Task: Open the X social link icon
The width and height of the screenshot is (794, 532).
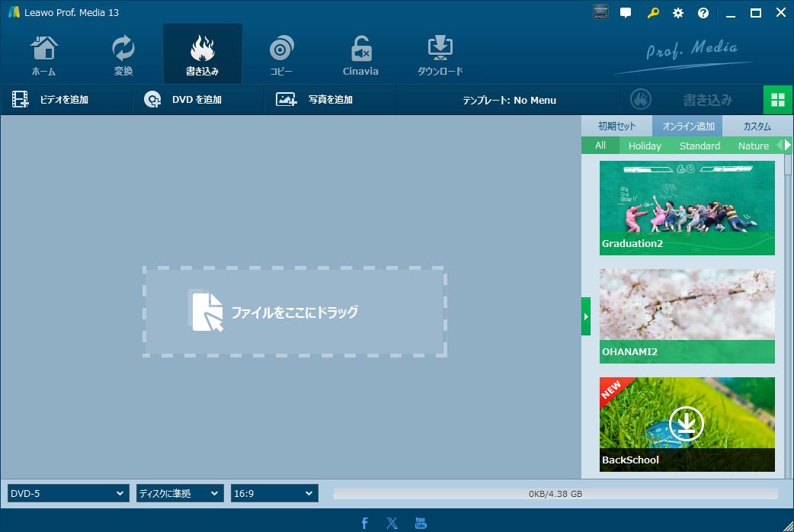Action: tap(392, 522)
